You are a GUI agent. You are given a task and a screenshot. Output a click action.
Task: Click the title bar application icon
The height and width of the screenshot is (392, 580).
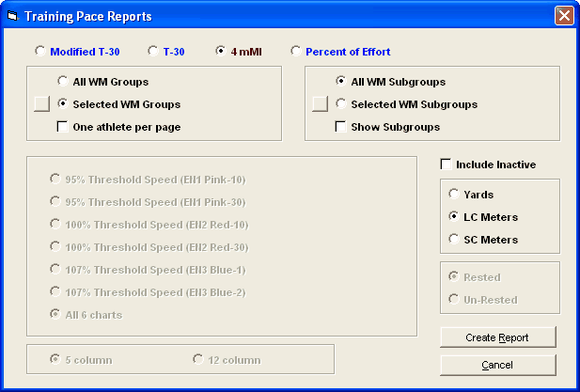click(x=12, y=16)
